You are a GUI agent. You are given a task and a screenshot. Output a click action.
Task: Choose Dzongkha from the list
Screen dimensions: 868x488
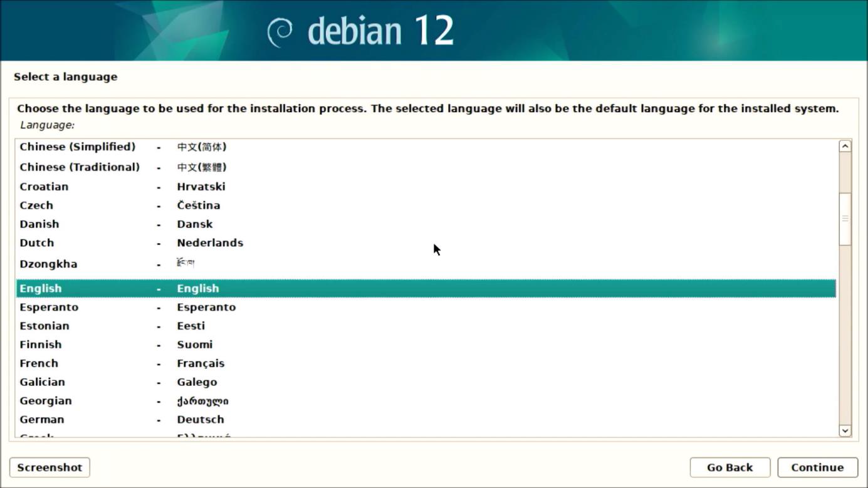coord(426,264)
